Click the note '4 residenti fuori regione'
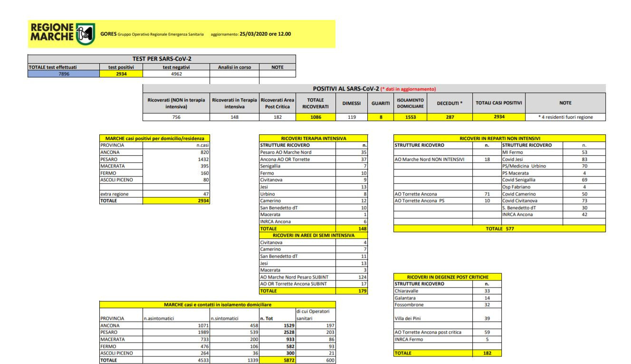The width and height of the screenshot is (631, 364). coord(565,117)
